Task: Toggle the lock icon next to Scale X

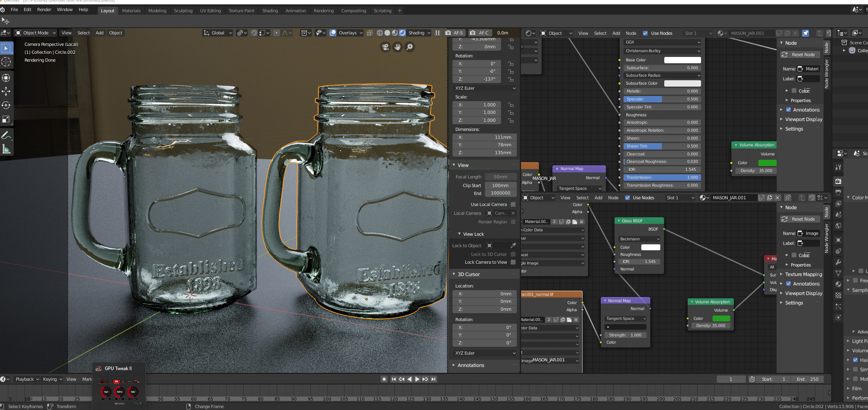Action: pyautogui.click(x=511, y=104)
